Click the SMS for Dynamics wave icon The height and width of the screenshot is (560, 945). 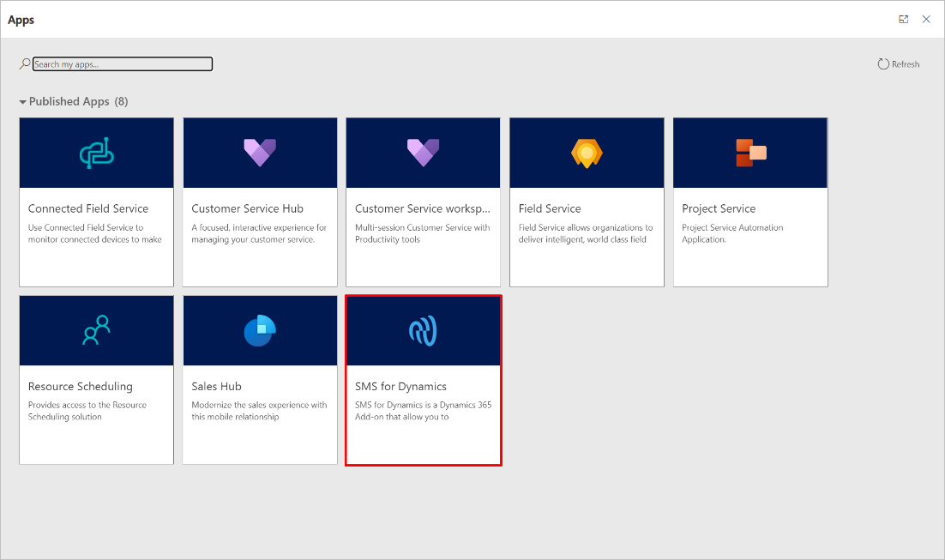pos(423,331)
